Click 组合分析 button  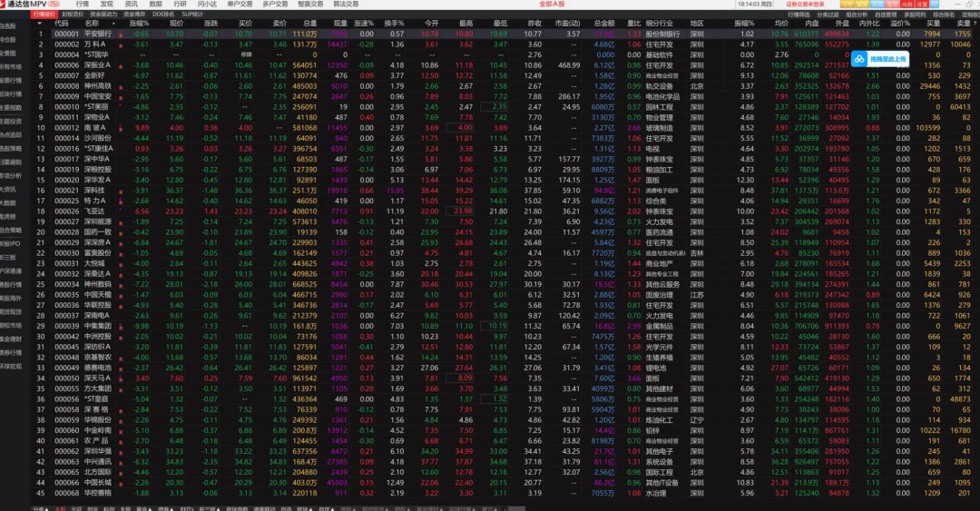[x=857, y=15]
